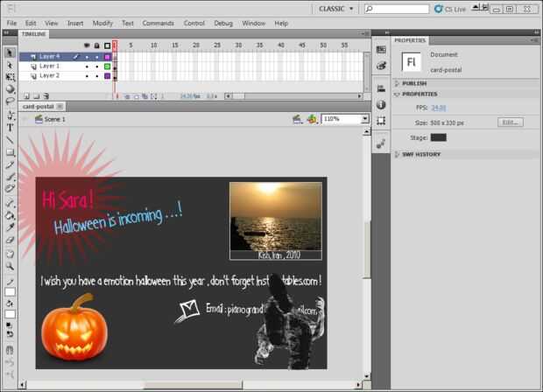Toggle lock all layers padlock header

coord(97,45)
